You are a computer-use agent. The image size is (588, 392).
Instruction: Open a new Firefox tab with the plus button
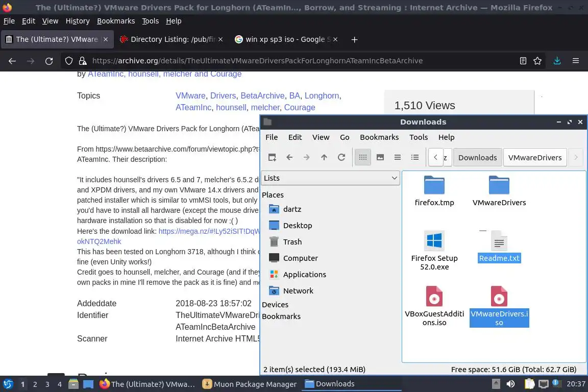coord(354,39)
